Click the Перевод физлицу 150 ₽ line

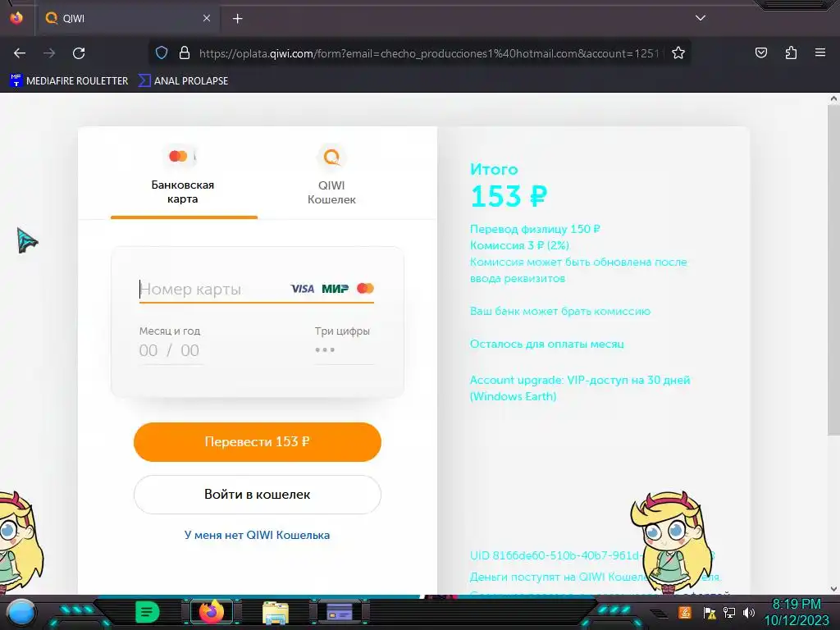(x=535, y=230)
